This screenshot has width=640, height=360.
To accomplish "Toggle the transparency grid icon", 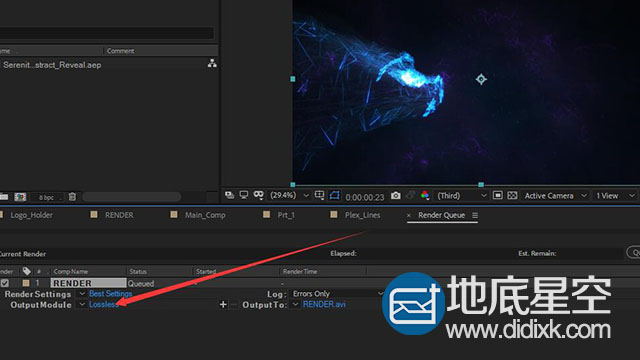I will pos(512,196).
